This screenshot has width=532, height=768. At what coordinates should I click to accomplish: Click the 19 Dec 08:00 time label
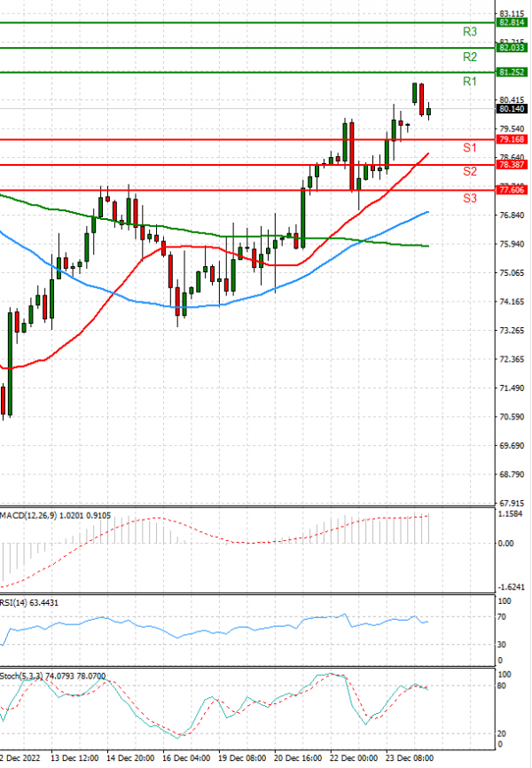point(242,757)
